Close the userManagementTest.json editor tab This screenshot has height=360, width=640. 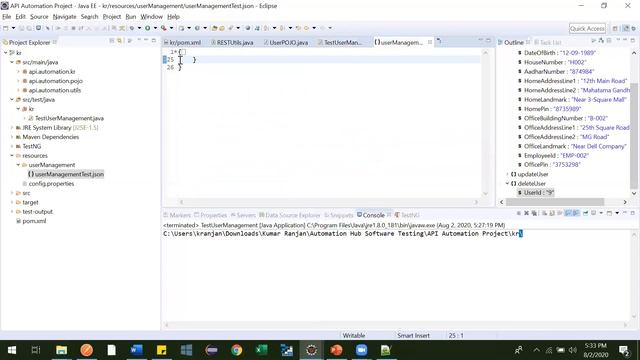(x=430, y=42)
